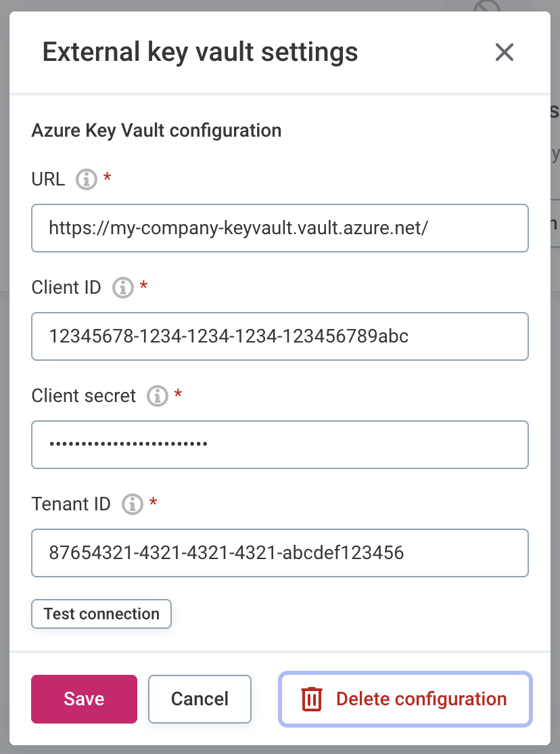
Task: Open the Client ID info tooltip icon
Action: pyautogui.click(x=122, y=288)
